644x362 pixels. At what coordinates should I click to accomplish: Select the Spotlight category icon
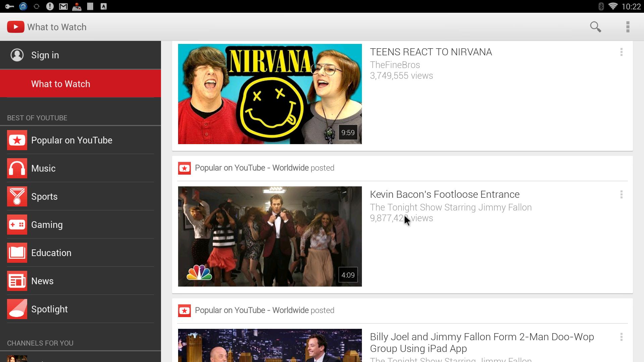[16, 308]
